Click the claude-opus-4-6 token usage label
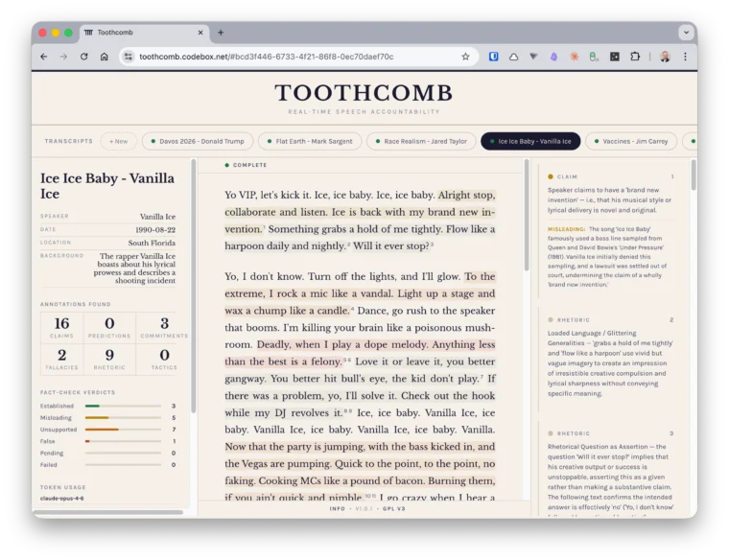 pyautogui.click(x=61, y=499)
